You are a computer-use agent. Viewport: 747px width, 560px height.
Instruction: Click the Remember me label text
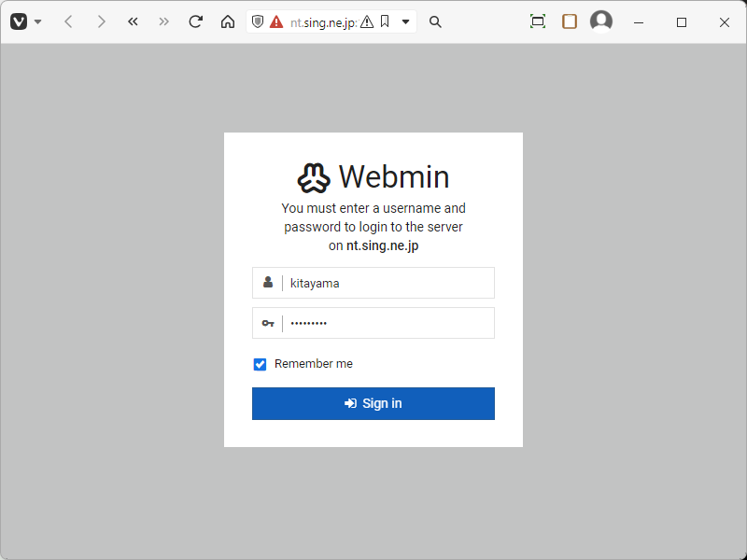pyautogui.click(x=314, y=364)
